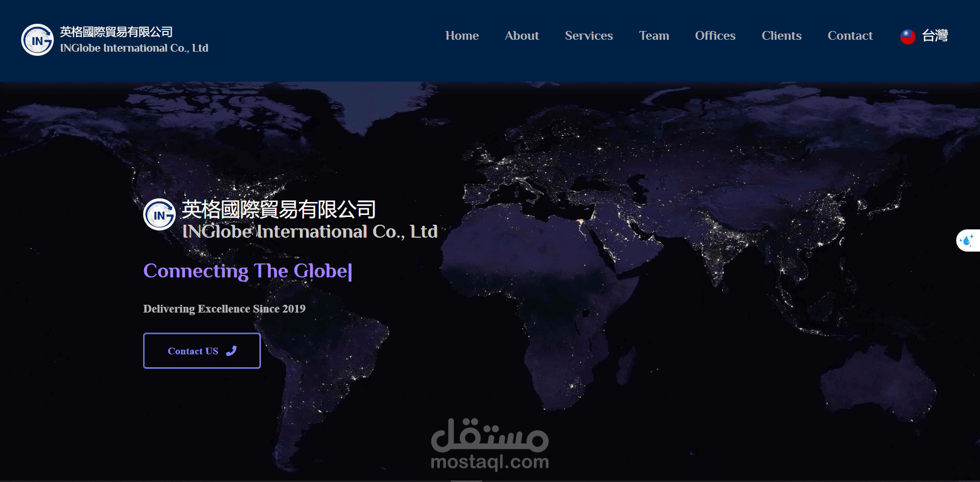Select Offices from the navigation bar

pyautogui.click(x=715, y=36)
